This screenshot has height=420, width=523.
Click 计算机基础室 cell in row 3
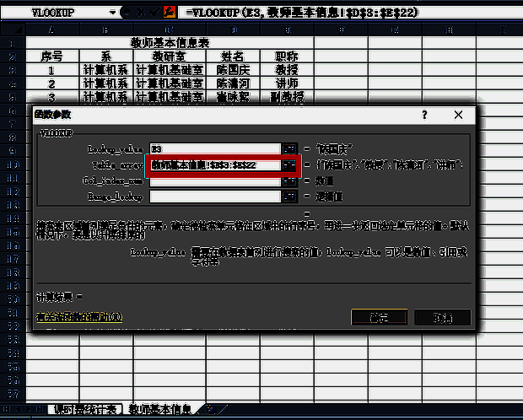pyautogui.click(x=170, y=70)
